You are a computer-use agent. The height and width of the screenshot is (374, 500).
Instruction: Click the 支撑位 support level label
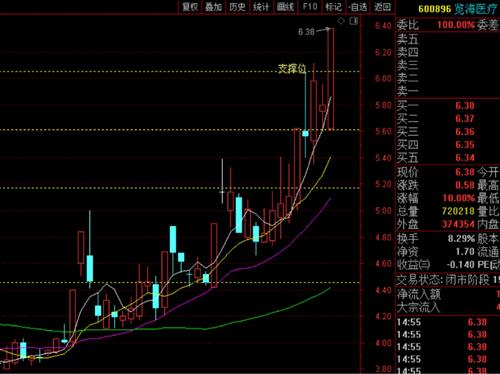[x=292, y=69]
